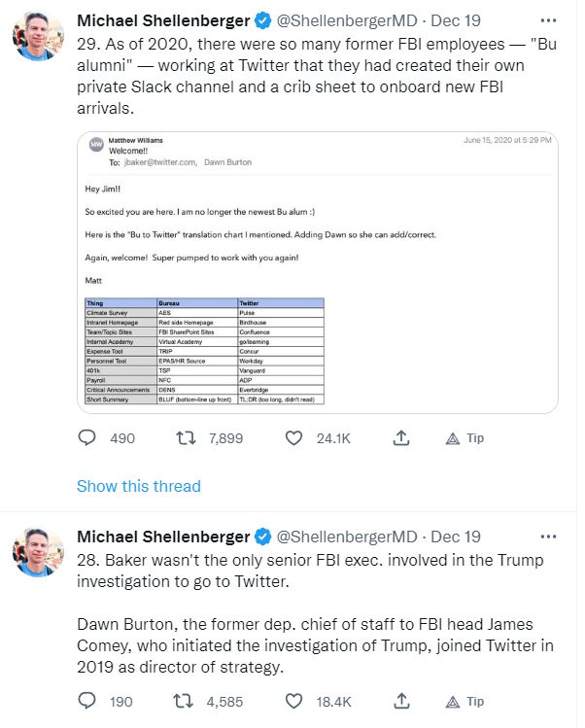Open replies on the Dawn Burton tweet
The image size is (585, 728).
[88, 701]
